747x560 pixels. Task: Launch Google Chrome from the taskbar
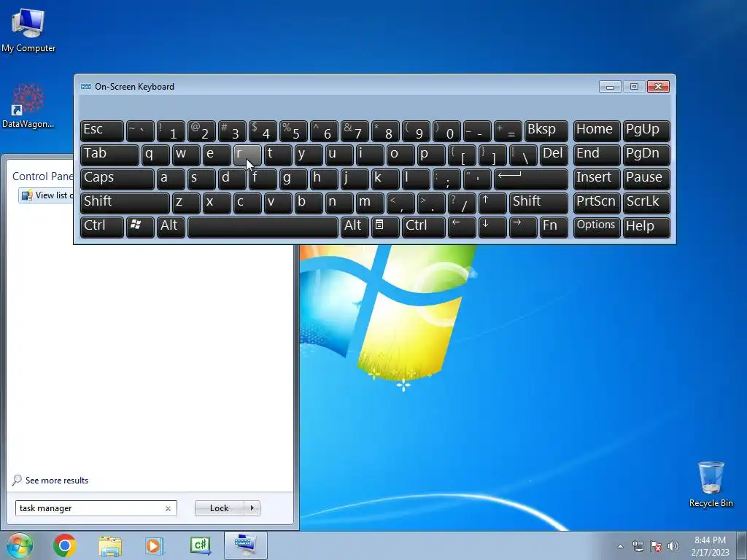pyautogui.click(x=65, y=545)
